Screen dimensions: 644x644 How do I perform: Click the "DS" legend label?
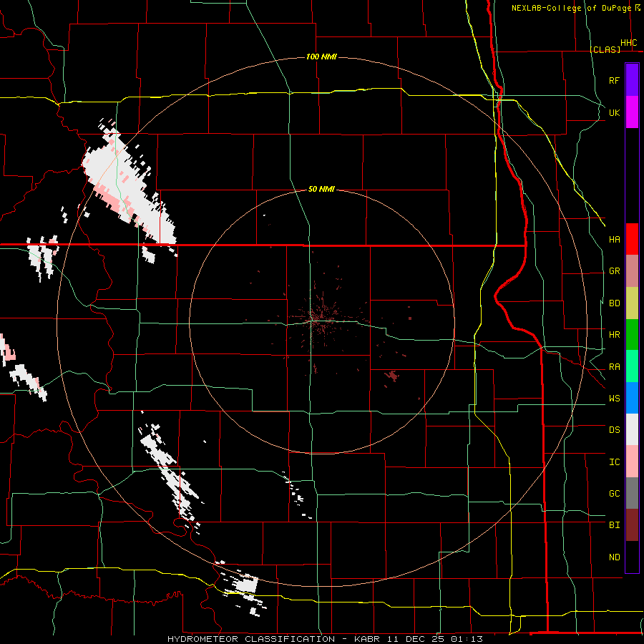click(614, 430)
